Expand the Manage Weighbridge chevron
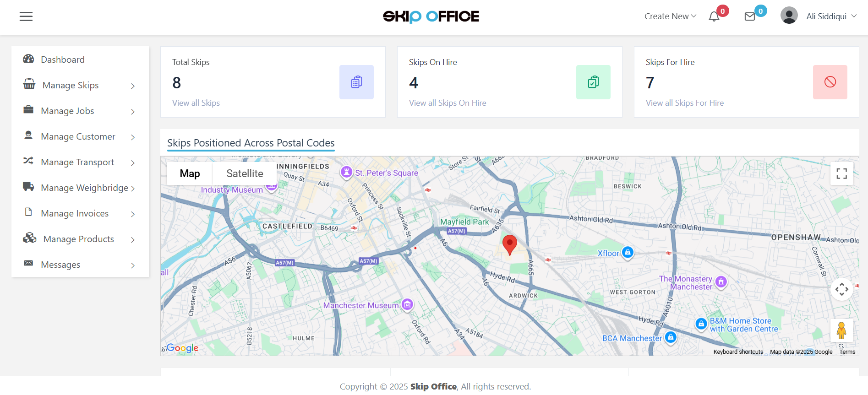The width and height of the screenshot is (868, 395). (133, 189)
